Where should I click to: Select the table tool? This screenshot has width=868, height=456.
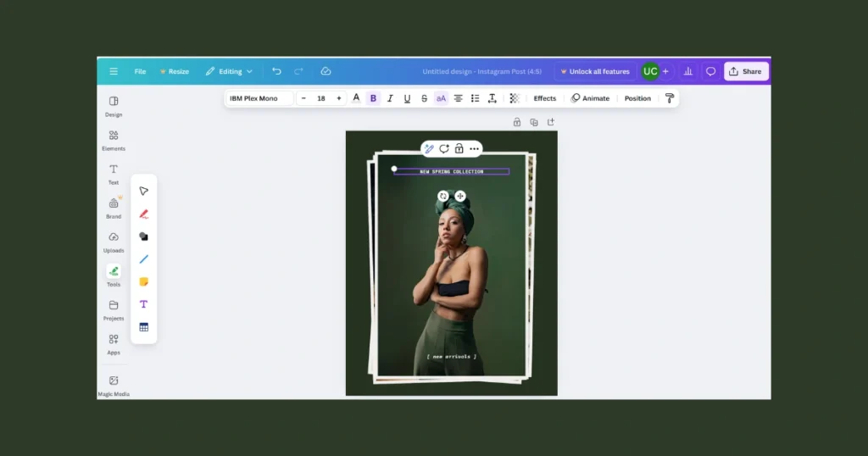pos(143,327)
